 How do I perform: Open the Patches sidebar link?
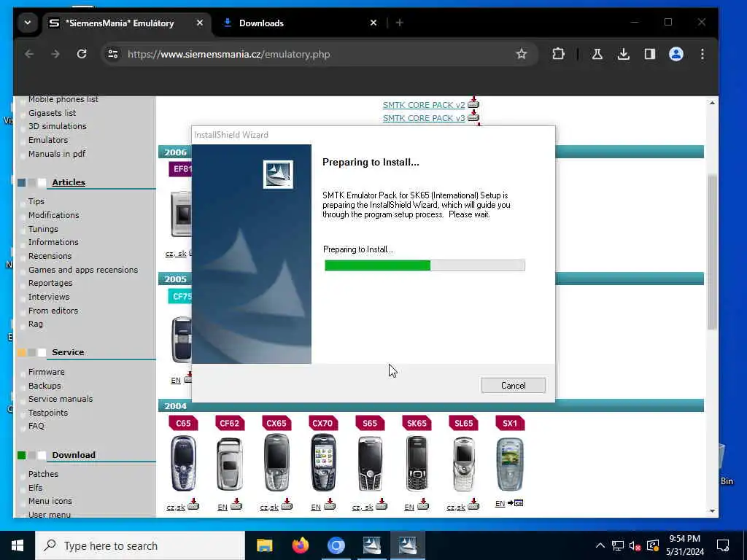click(x=43, y=474)
